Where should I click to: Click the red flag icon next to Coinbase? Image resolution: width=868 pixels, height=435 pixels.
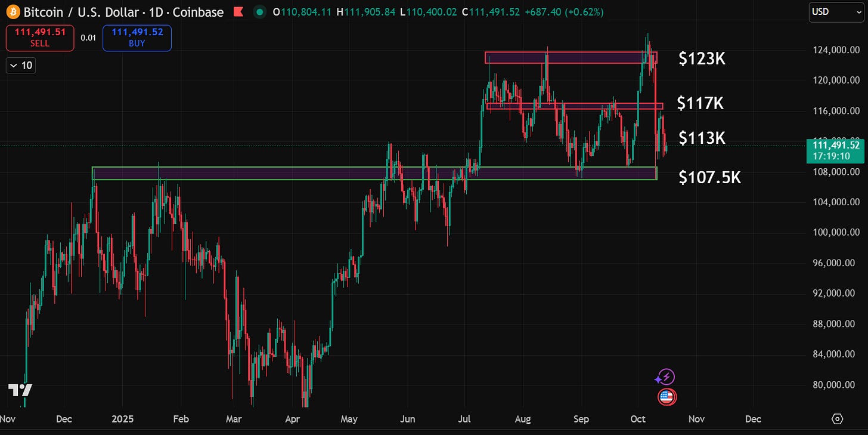[x=238, y=12]
